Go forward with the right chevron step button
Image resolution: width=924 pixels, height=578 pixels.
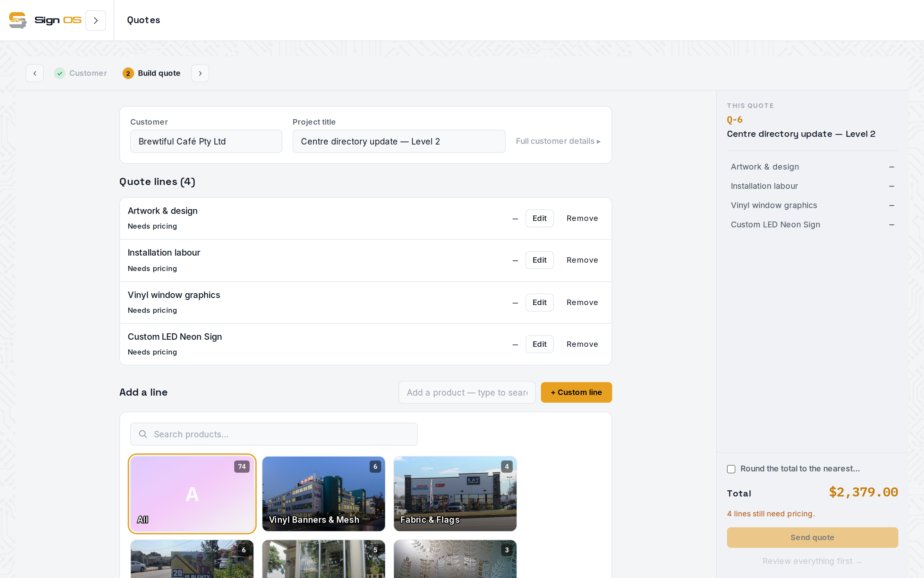point(200,73)
